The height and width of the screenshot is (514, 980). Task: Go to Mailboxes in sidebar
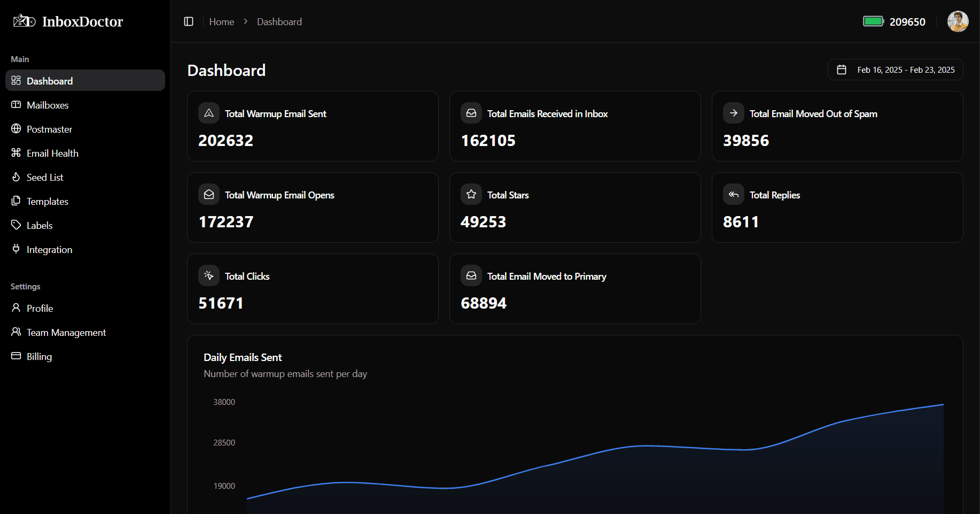[x=85, y=105]
